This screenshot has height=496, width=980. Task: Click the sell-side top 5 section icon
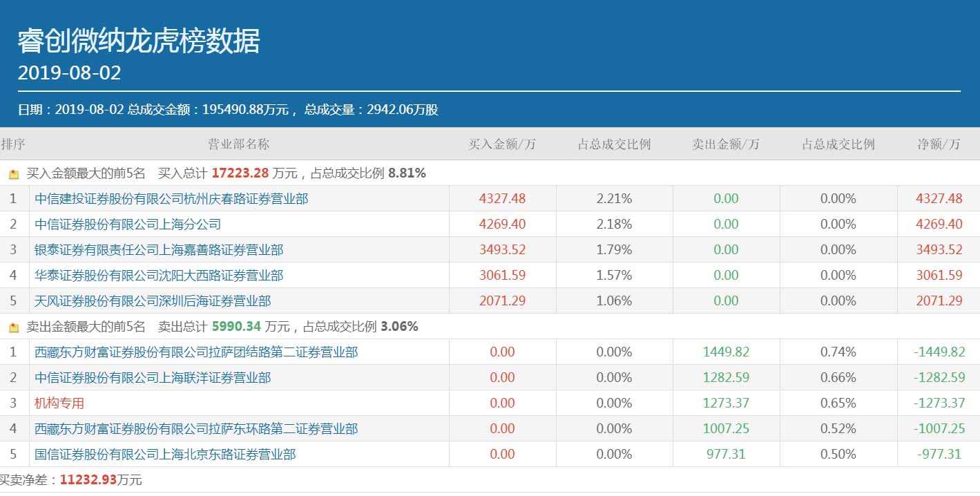tap(14, 327)
